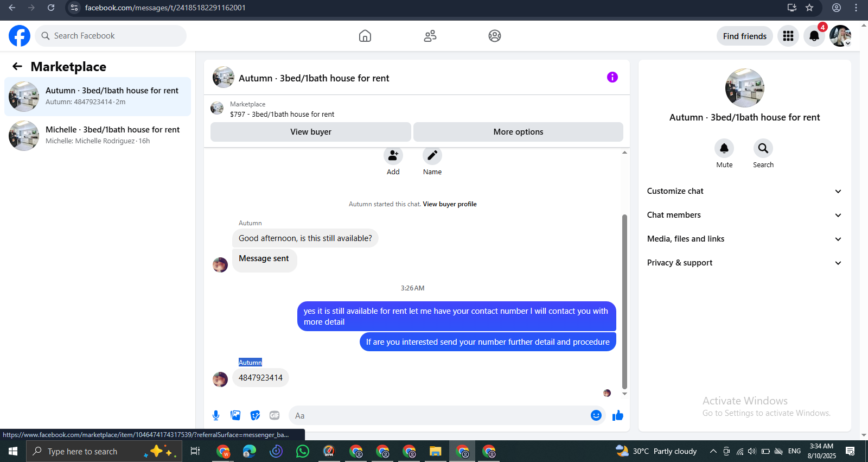Go to the Facebook Home feed icon
Screen dimensions: 868x462
click(365, 36)
